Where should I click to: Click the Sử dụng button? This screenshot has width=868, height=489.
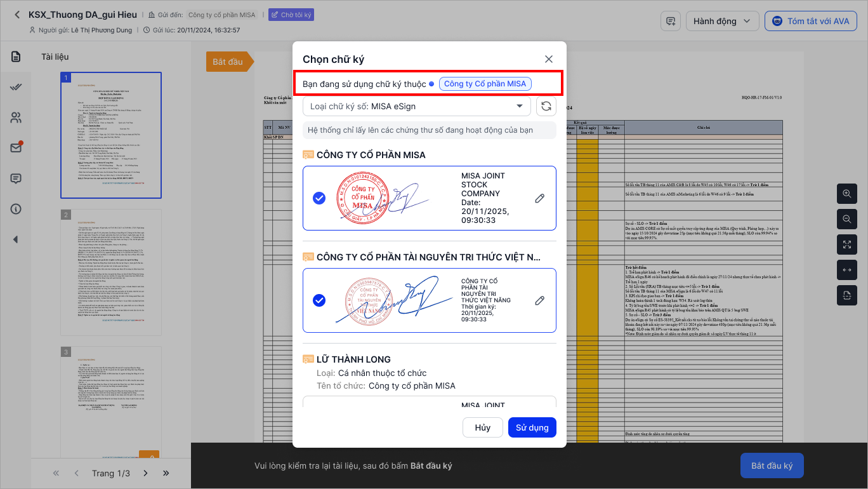pos(532,427)
